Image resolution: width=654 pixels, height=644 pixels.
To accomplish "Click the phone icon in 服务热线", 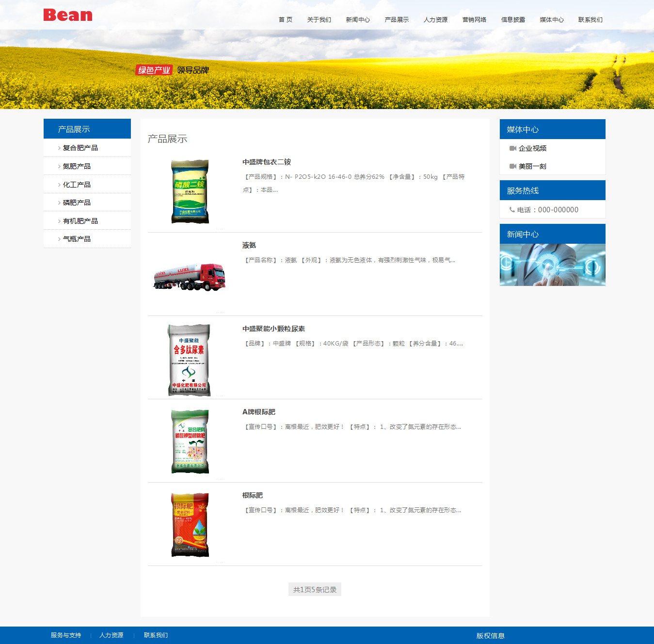I will click(512, 210).
